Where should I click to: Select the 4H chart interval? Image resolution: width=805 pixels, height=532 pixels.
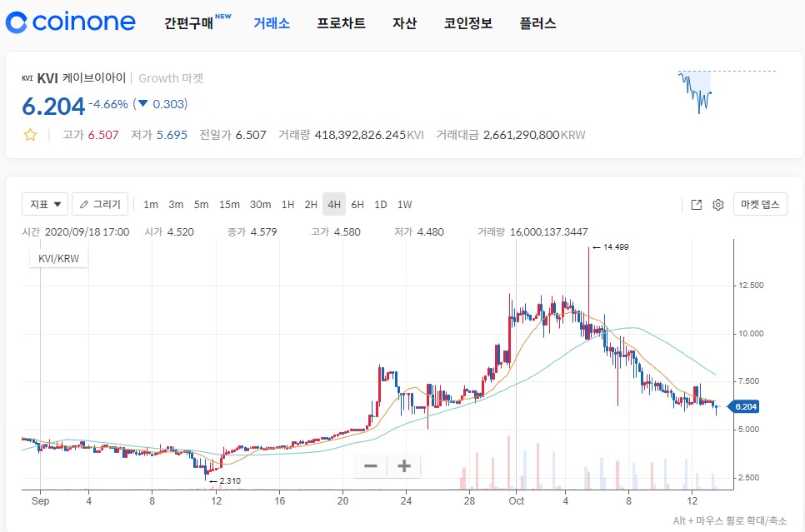pyautogui.click(x=334, y=204)
